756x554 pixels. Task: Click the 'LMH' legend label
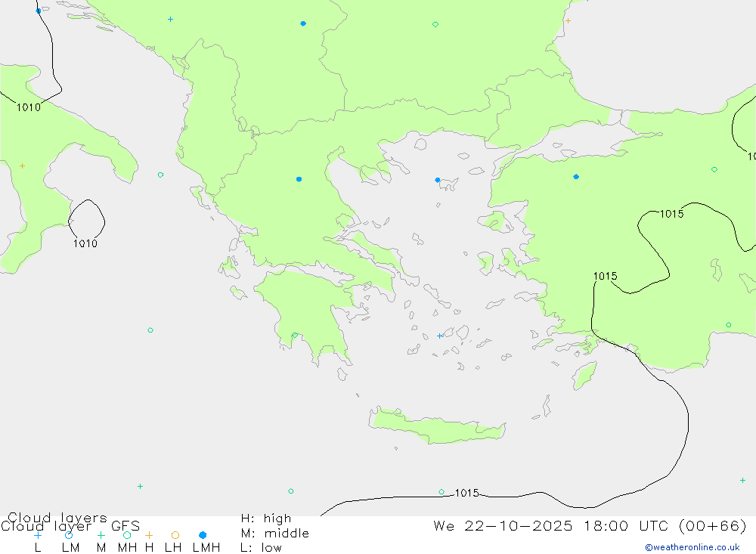coord(206,548)
